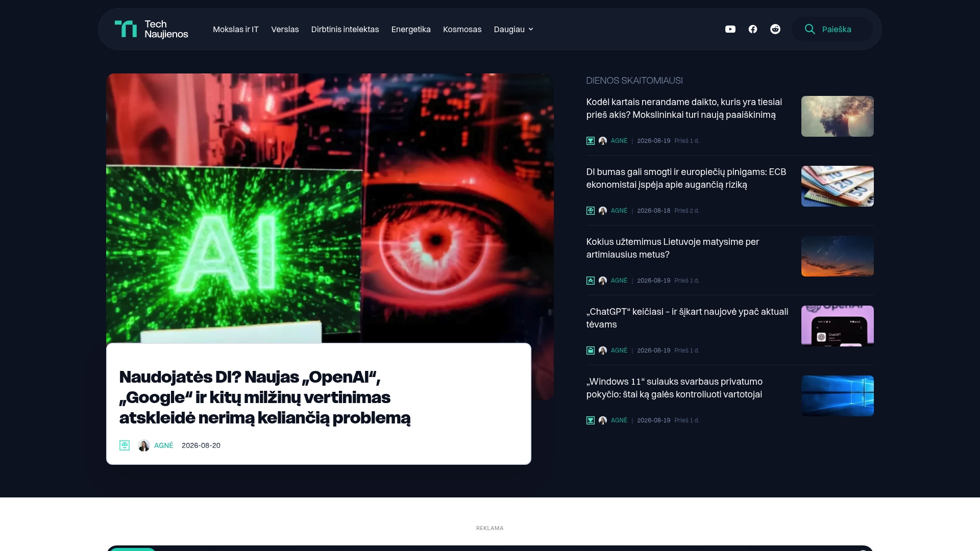Click the 'Prieš 2 d.' label
The image size is (980, 551).
tap(687, 211)
